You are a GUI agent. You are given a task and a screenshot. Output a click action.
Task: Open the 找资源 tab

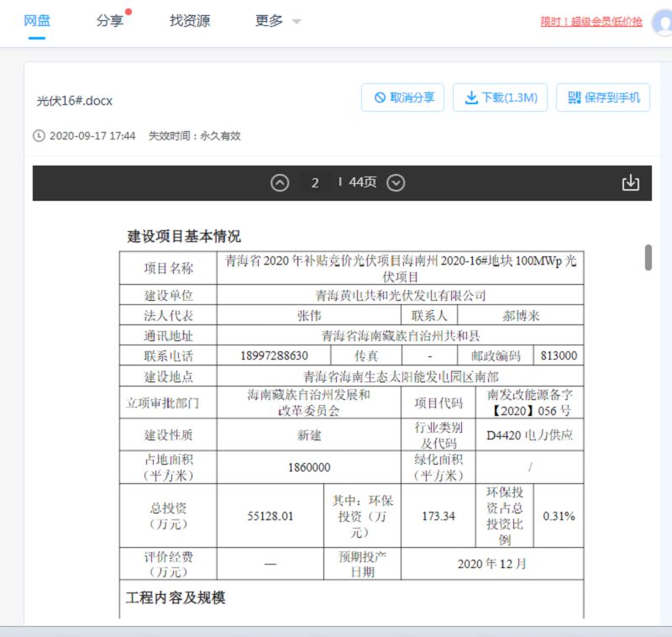point(190,21)
